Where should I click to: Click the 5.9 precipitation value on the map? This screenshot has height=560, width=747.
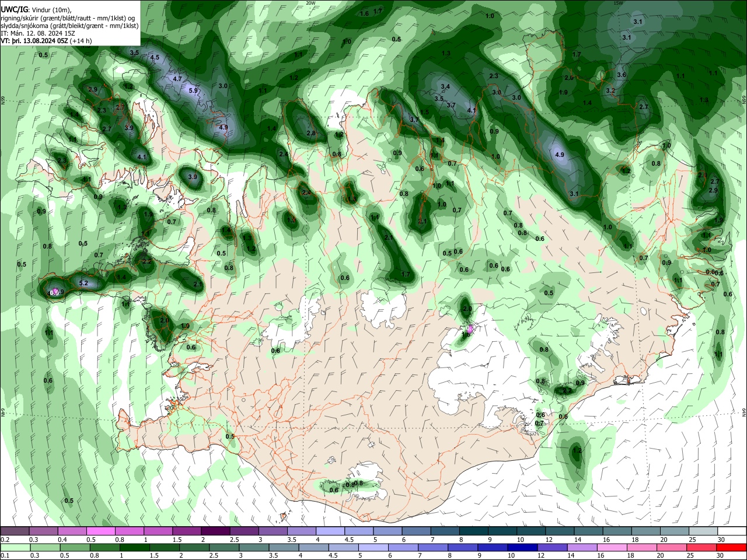click(x=194, y=90)
